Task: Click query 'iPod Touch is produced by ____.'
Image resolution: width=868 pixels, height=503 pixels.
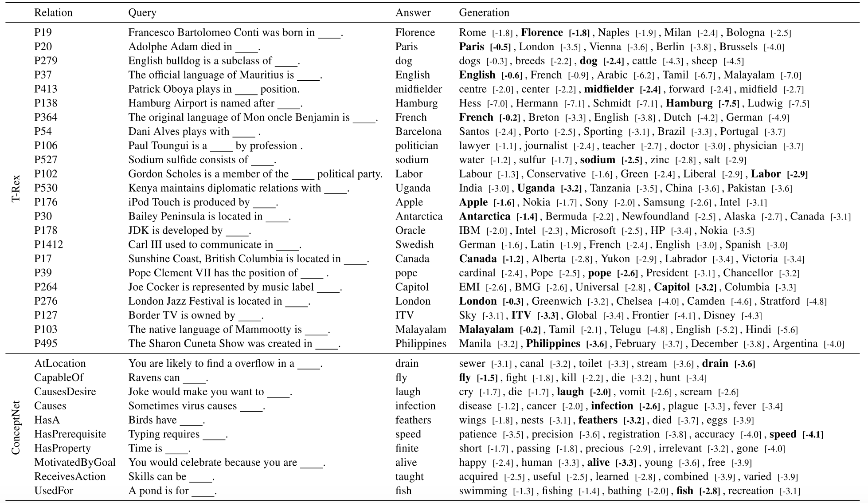Action: pos(203,202)
